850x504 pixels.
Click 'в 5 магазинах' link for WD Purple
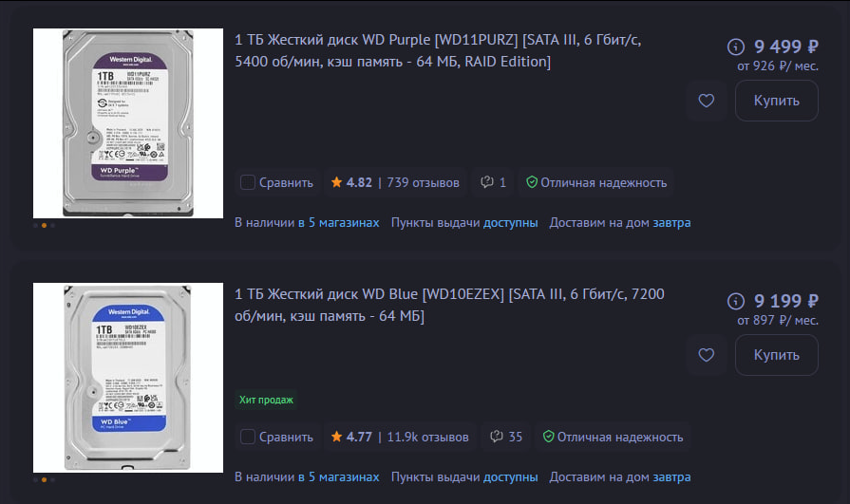coord(338,223)
